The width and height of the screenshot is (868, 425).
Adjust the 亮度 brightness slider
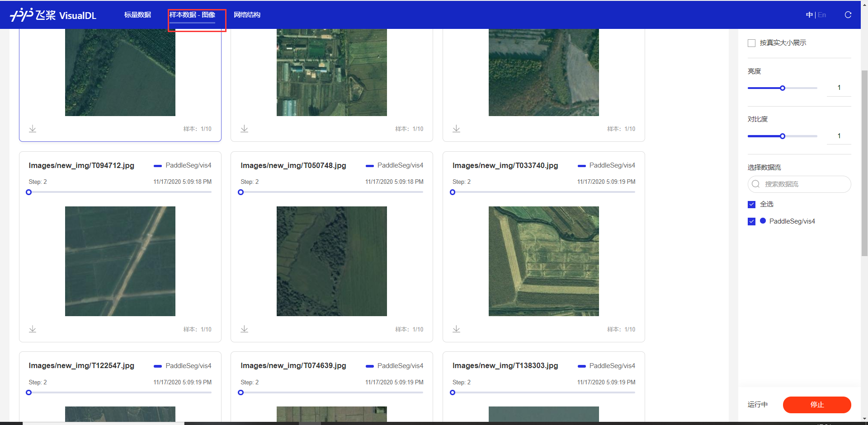[783, 88]
